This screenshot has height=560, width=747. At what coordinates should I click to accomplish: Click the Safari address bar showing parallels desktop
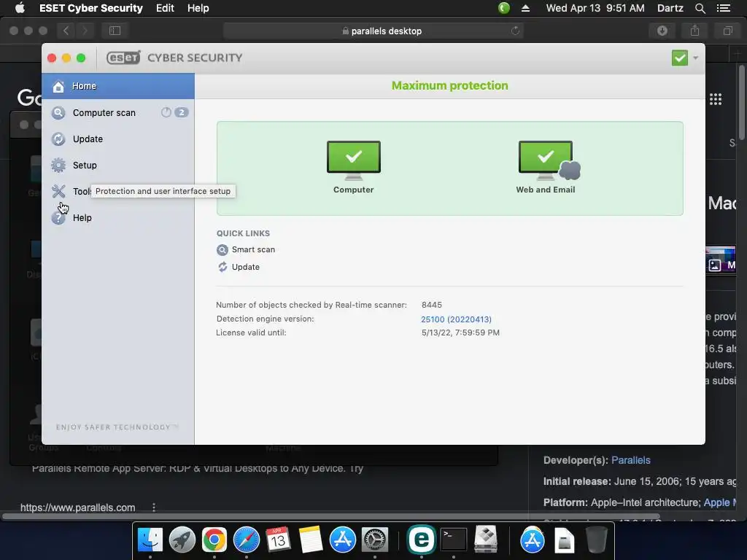coord(373,31)
